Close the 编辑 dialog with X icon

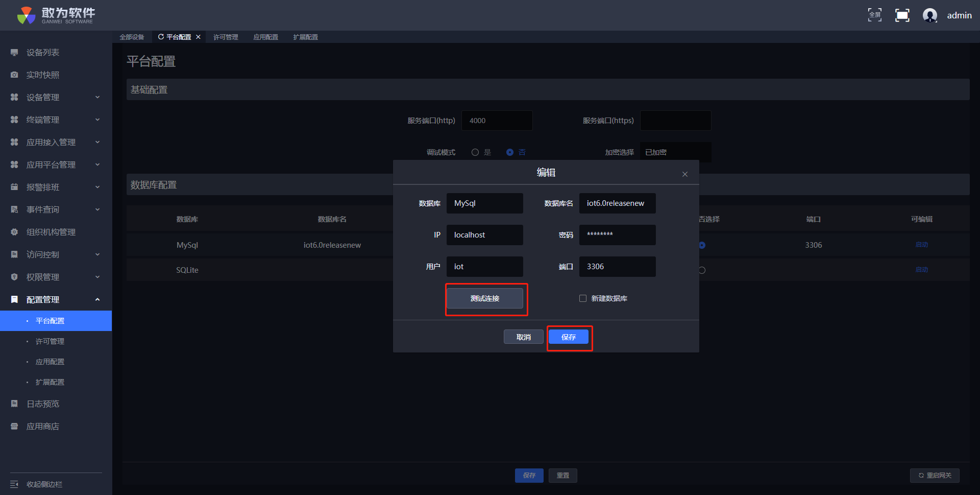(x=684, y=174)
